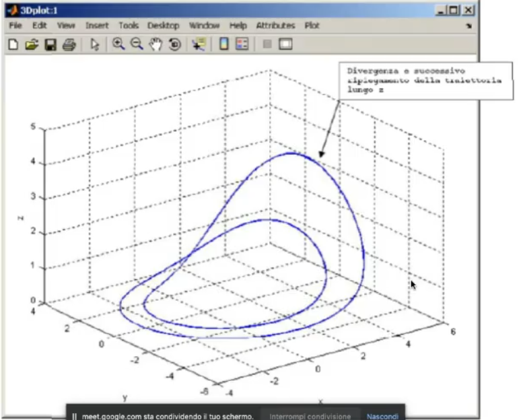Activate the Zoom In magnifier tool
Screen dimensions: 521x420
tap(118, 44)
